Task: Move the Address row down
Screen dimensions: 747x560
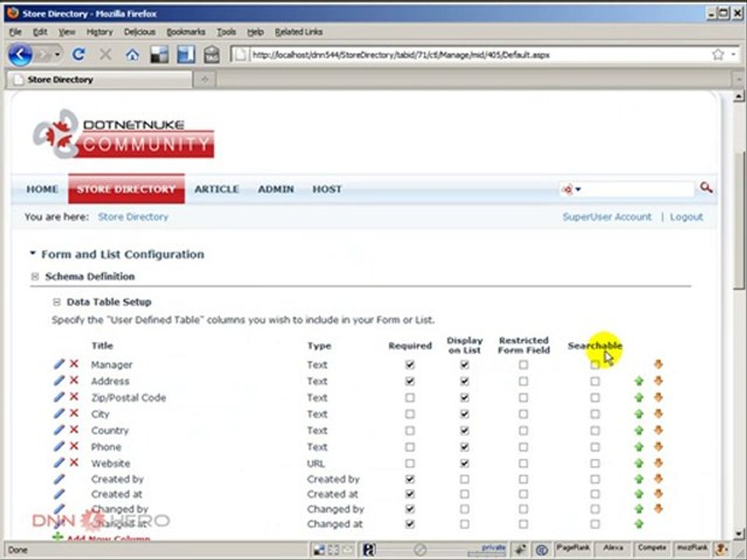Action: point(658,380)
